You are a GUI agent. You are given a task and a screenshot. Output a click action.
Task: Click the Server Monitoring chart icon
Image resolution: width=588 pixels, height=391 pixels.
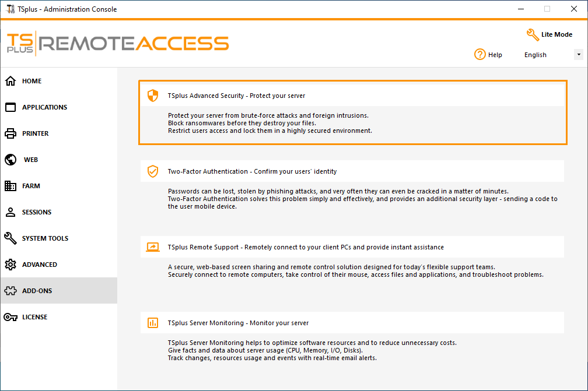click(x=153, y=323)
